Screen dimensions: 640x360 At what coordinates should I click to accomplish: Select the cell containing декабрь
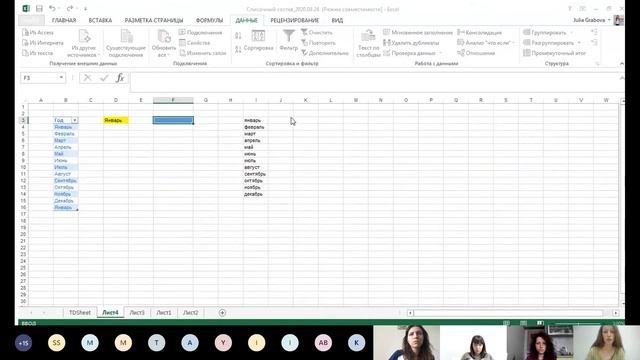[x=256, y=194]
